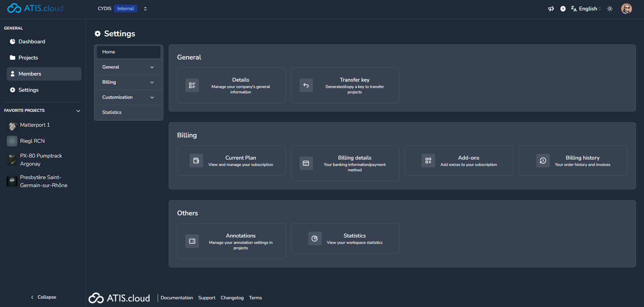Open the user profile avatar

pyautogui.click(x=627, y=9)
